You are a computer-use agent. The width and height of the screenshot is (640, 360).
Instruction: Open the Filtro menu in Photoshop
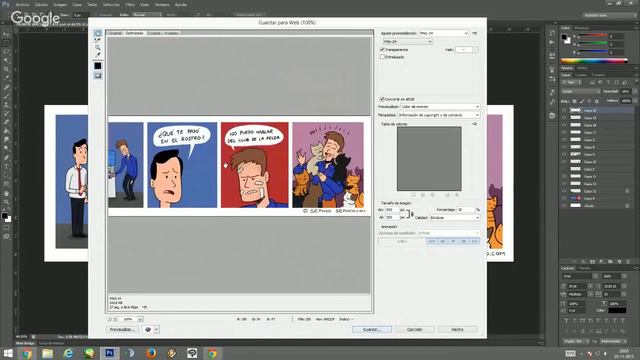click(x=130, y=4)
